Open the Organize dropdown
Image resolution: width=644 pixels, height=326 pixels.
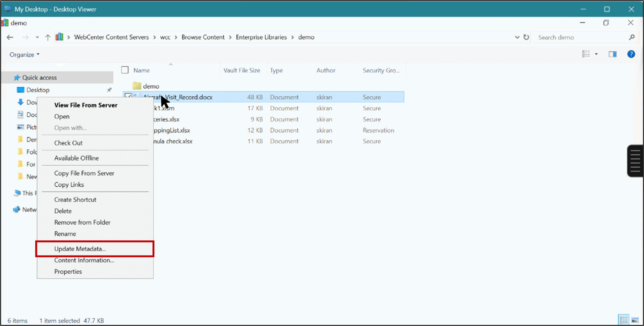(24, 54)
